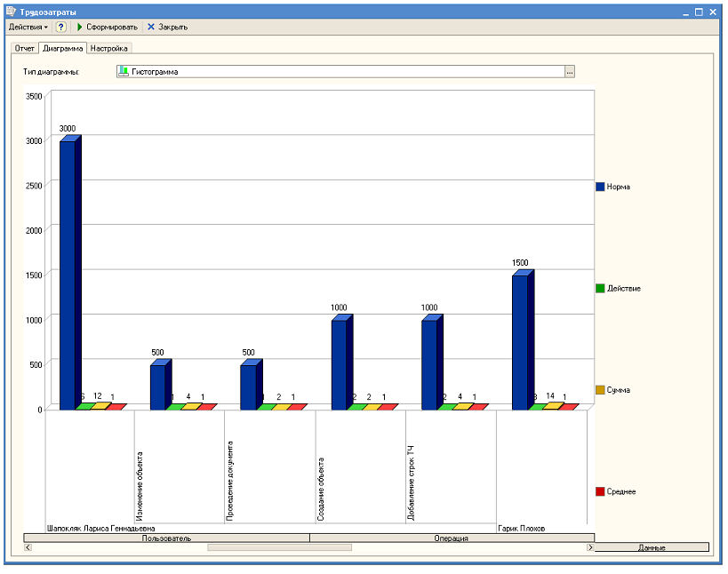Click the scrollbar left arrow

[28, 547]
